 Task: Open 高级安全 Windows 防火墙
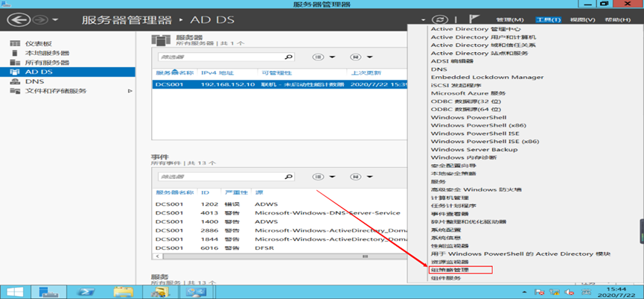pos(476,189)
